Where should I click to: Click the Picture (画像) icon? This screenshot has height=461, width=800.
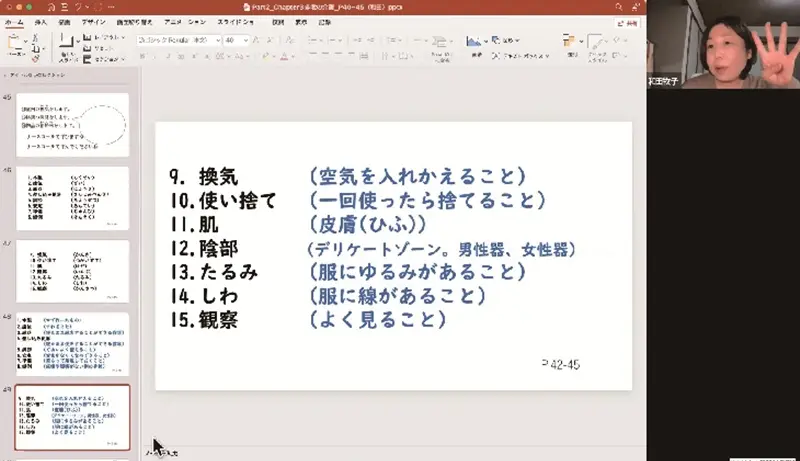pos(474,42)
